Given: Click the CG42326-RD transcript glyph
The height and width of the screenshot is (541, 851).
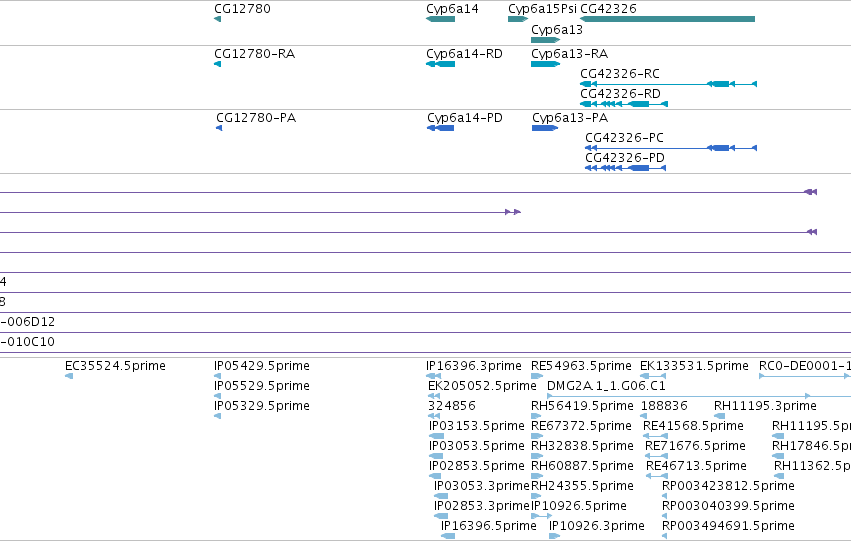Looking at the screenshot, I should click(x=624, y=104).
